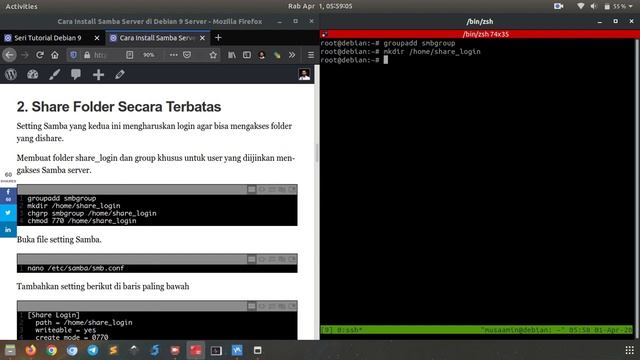The image size is (640, 360).
Task: Share the article on Twitter
Action: pyautogui.click(x=8, y=213)
